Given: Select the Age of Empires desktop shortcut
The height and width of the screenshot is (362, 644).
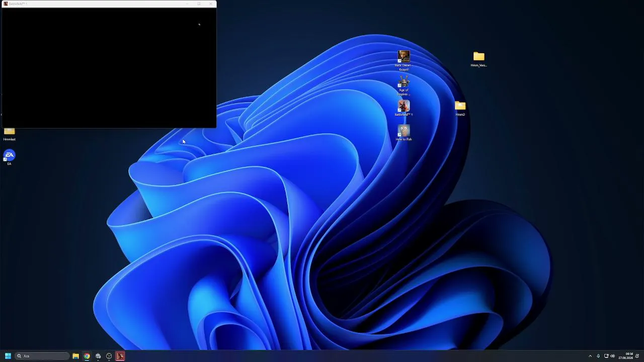Looking at the screenshot, I should [403, 86].
